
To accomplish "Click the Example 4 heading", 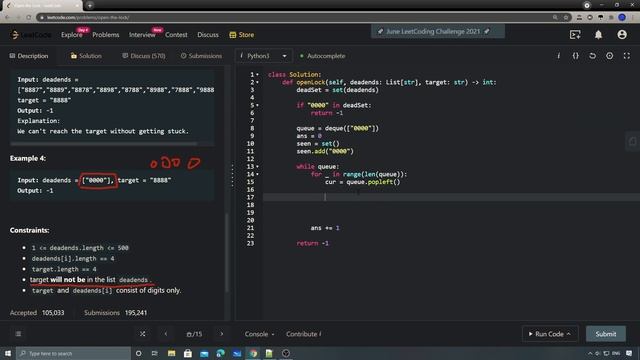I will (x=28, y=158).
